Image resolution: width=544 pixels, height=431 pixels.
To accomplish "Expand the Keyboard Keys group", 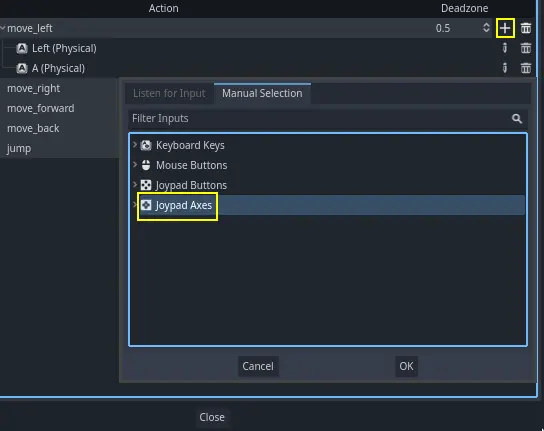I will tap(135, 145).
